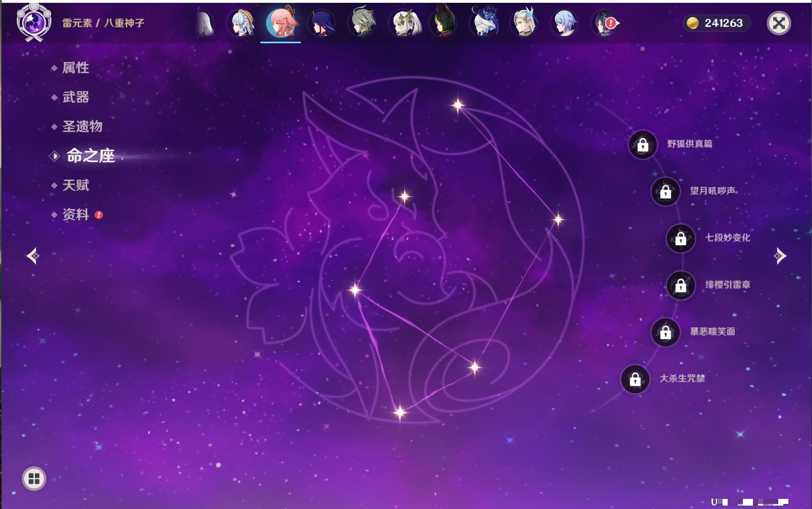Viewport: 812px width, 509px height.
Task: Select Raiden Shogun's avatar in the character bar
Action: (x=322, y=24)
